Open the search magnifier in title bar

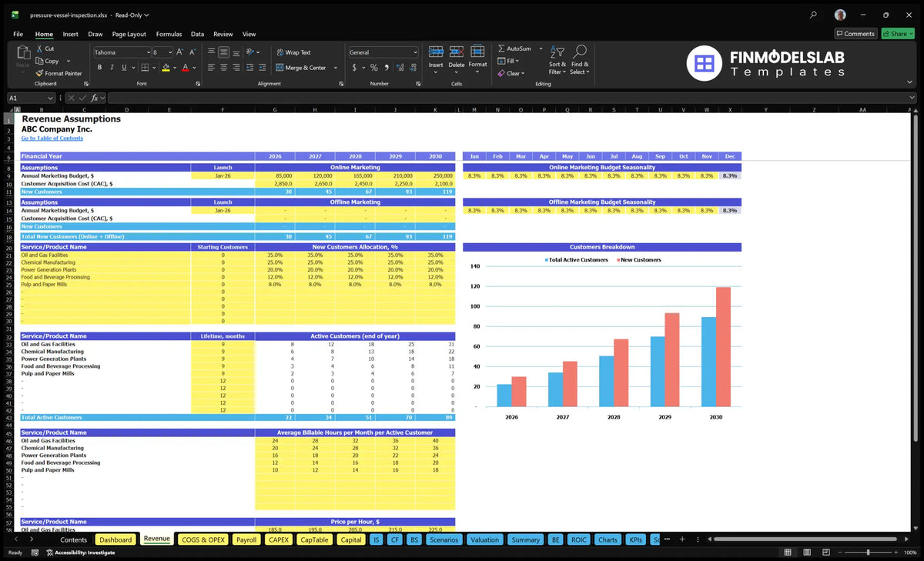pyautogui.click(x=813, y=15)
